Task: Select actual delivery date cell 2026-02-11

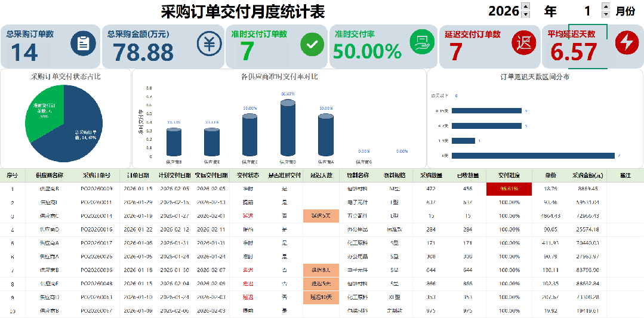Action: [x=211, y=229]
